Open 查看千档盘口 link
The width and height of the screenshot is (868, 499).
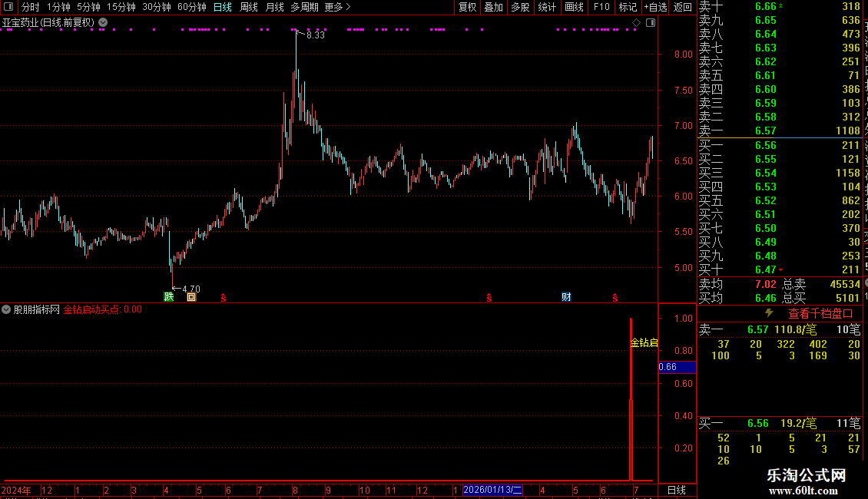[x=820, y=314]
